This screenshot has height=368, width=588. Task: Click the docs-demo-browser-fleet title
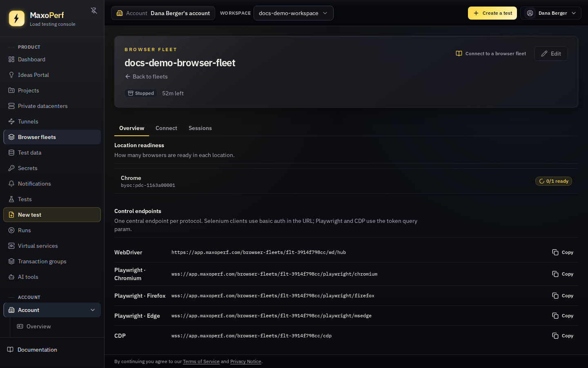coord(180,63)
